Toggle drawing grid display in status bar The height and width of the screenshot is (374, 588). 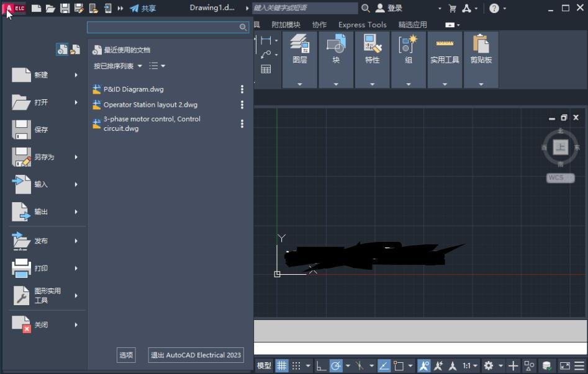click(282, 365)
